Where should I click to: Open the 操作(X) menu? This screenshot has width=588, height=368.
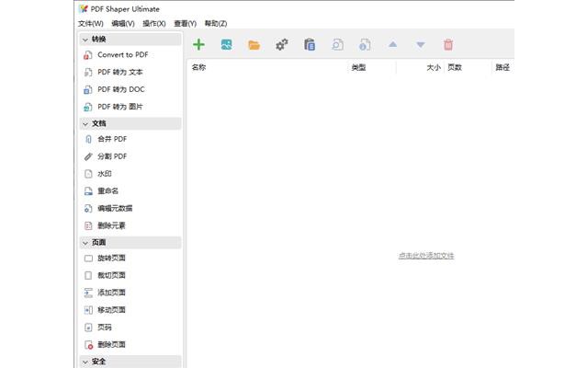coord(153,23)
